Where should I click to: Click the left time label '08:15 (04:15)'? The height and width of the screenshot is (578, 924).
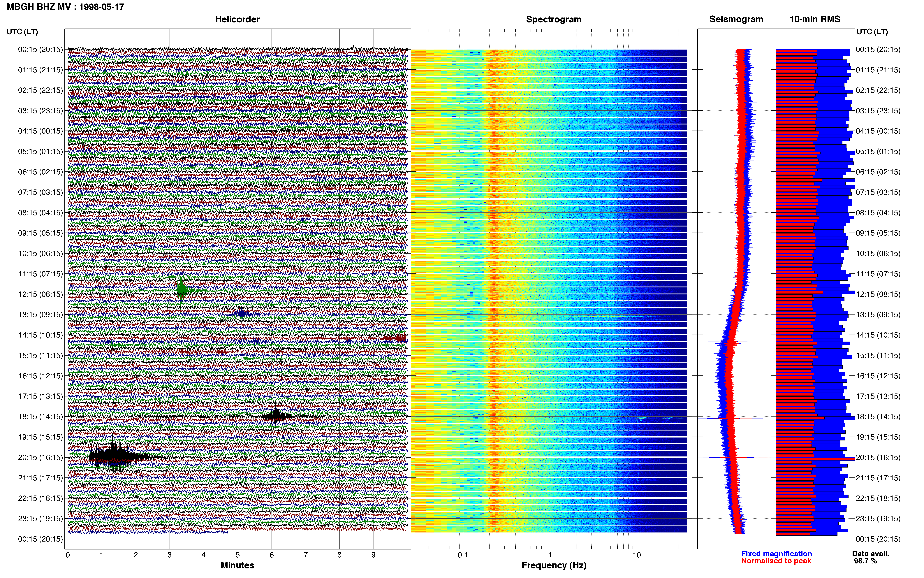pyautogui.click(x=40, y=212)
